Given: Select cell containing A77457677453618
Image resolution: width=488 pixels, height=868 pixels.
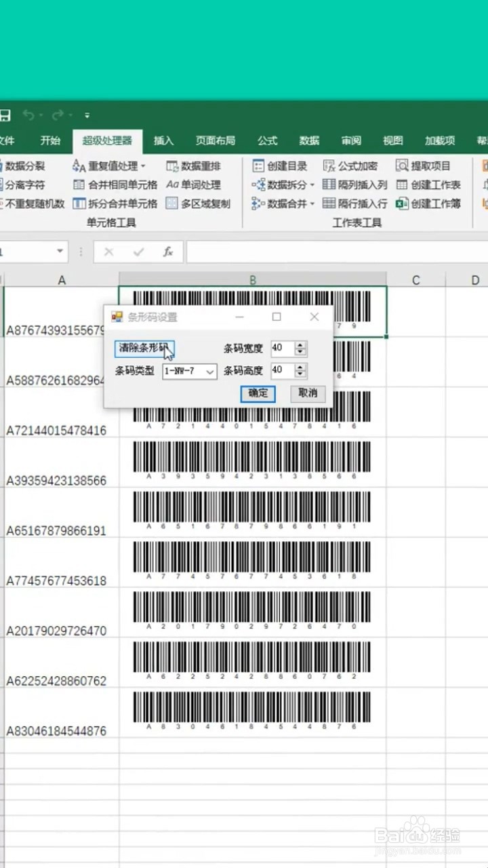Looking at the screenshot, I should pyautogui.click(x=62, y=563).
